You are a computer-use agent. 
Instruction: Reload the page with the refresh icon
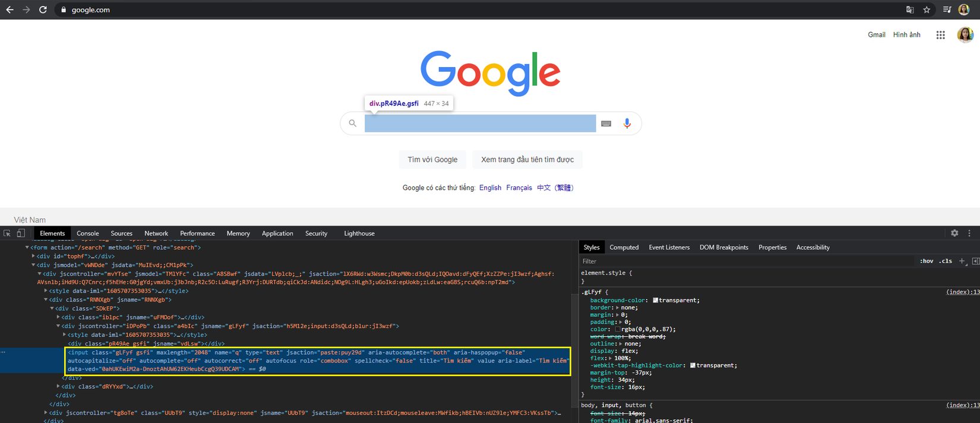[x=43, y=9]
